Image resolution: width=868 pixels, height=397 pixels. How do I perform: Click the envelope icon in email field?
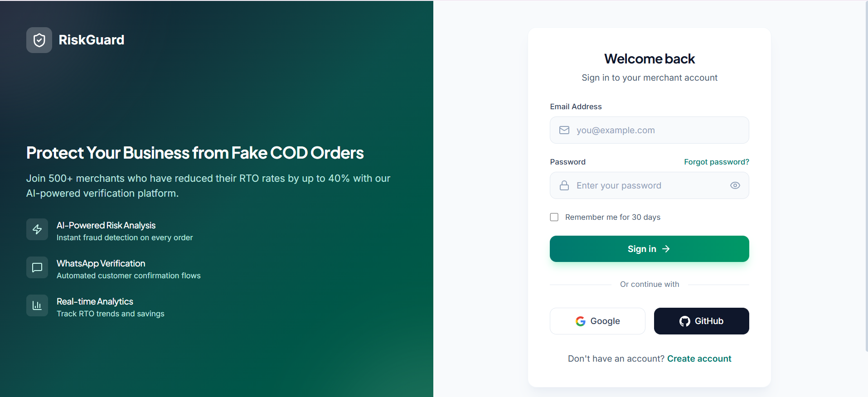pos(564,130)
